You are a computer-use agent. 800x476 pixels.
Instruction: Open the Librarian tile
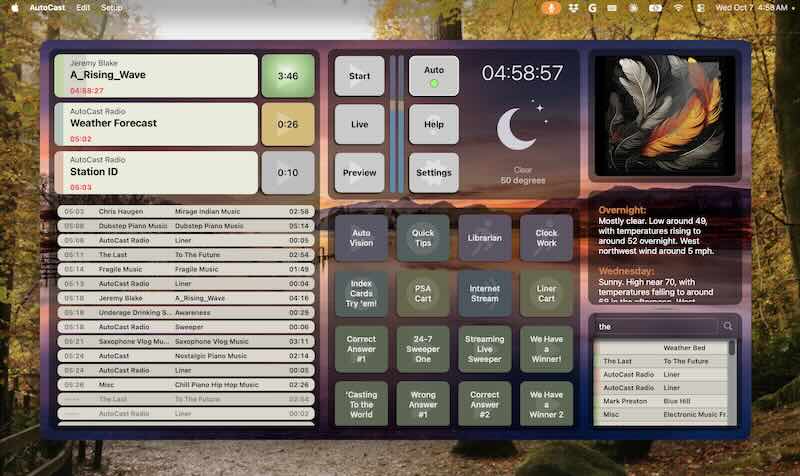(485, 238)
